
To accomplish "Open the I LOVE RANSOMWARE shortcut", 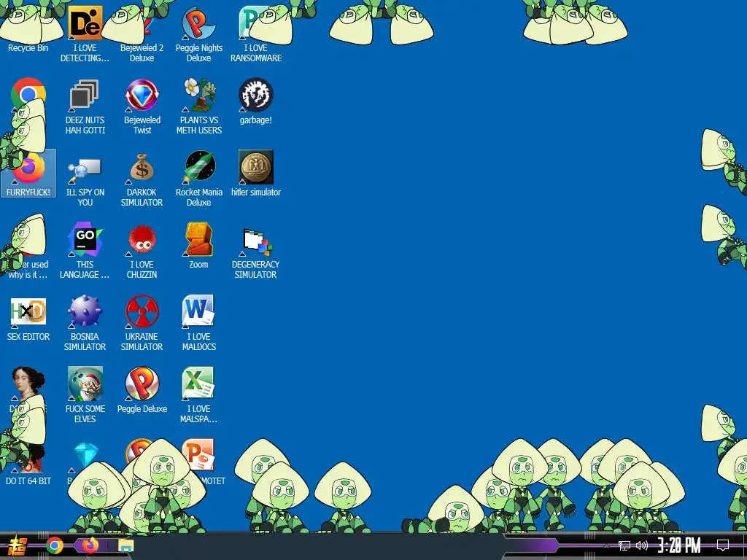I will click(256, 34).
